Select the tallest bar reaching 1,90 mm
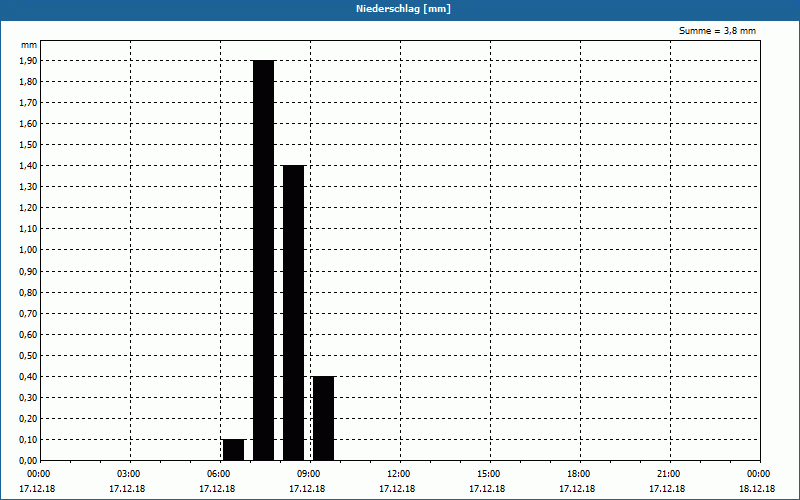The image size is (800, 500). [x=264, y=260]
